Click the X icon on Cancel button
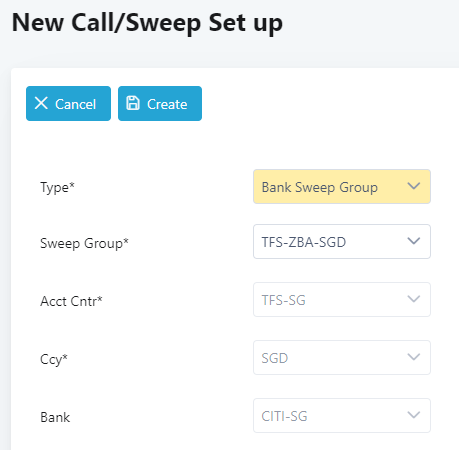Image resolution: width=459 pixels, height=450 pixels. pyautogui.click(x=41, y=103)
